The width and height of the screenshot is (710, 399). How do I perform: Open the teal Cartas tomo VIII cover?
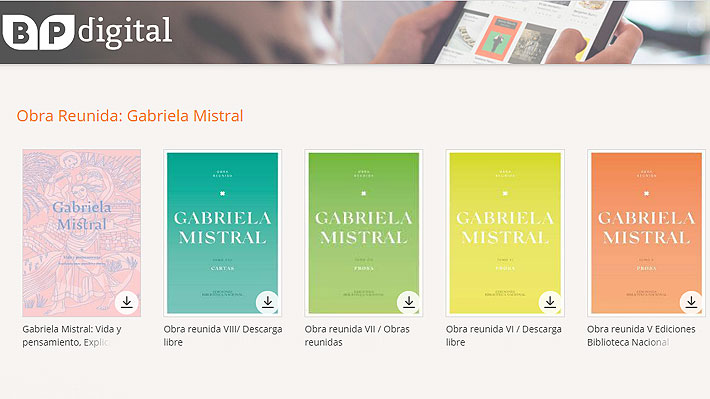[222, 233]
